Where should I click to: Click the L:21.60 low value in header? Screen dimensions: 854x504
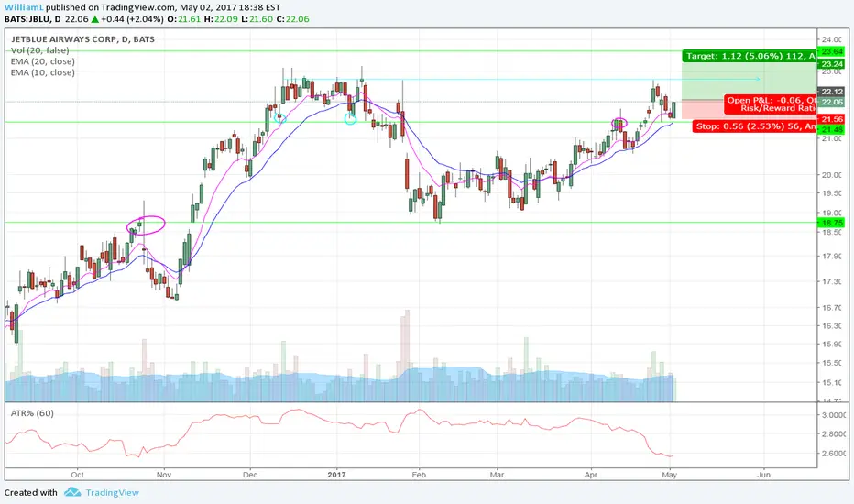[x=257, y=19]
